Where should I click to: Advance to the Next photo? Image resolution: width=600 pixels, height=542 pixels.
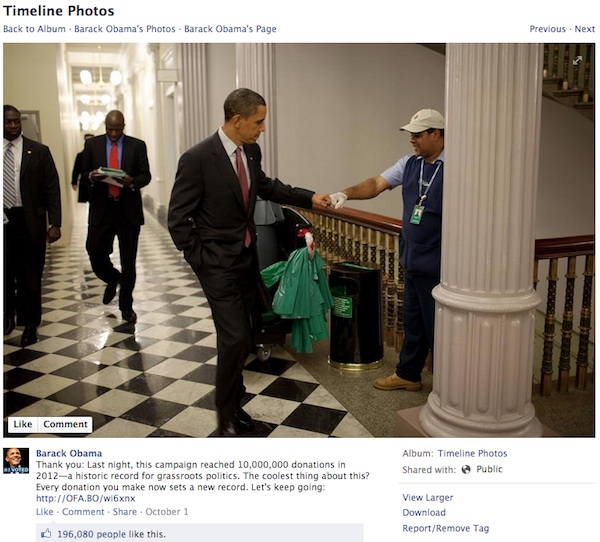click(x=584, y=29)
